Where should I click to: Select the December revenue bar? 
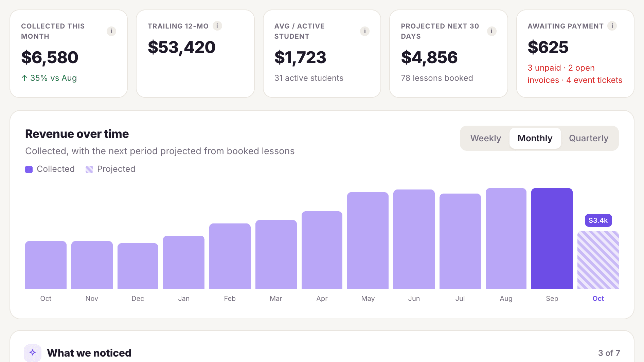[138, 266]
